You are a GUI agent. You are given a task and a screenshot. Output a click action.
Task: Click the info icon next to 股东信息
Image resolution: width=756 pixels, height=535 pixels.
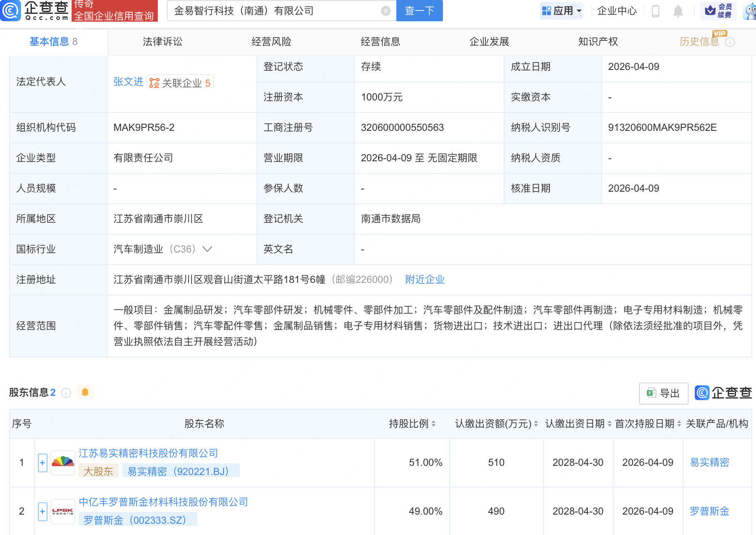click(x=66, y=392)
